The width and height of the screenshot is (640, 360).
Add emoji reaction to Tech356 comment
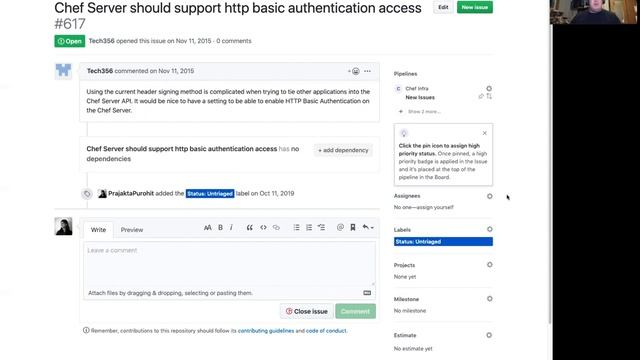pos(354,71)
